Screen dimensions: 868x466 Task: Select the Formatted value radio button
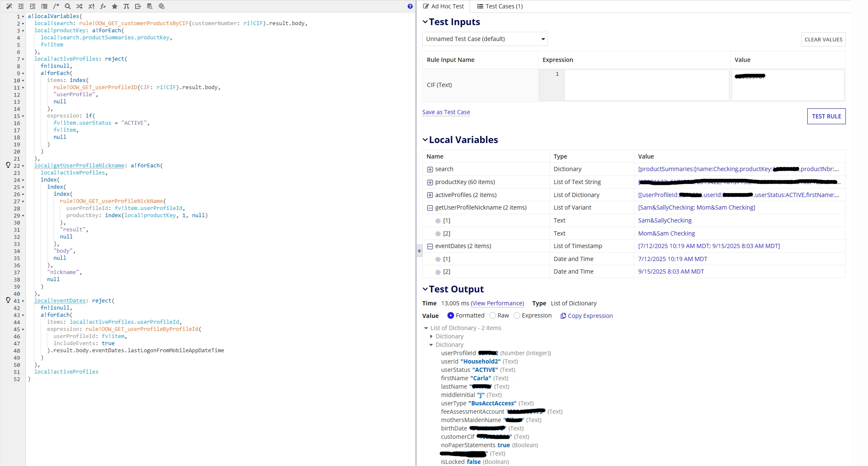[x=451, y=315]
